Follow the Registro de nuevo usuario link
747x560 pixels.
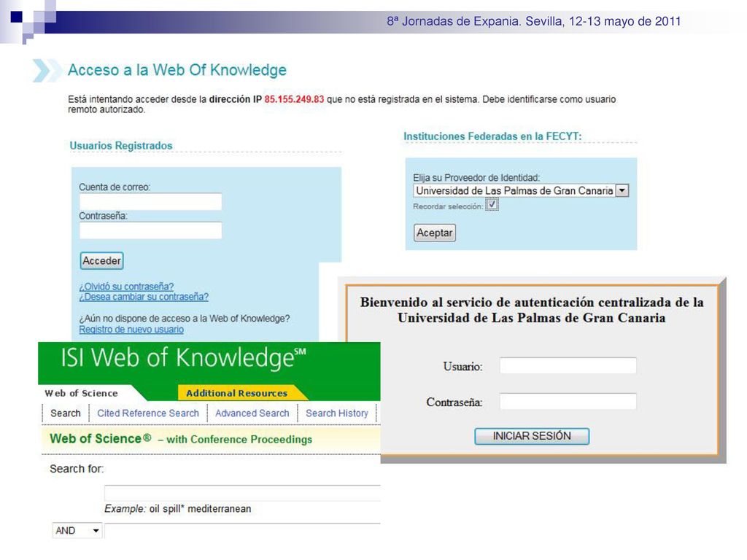(x=131, y=330)
